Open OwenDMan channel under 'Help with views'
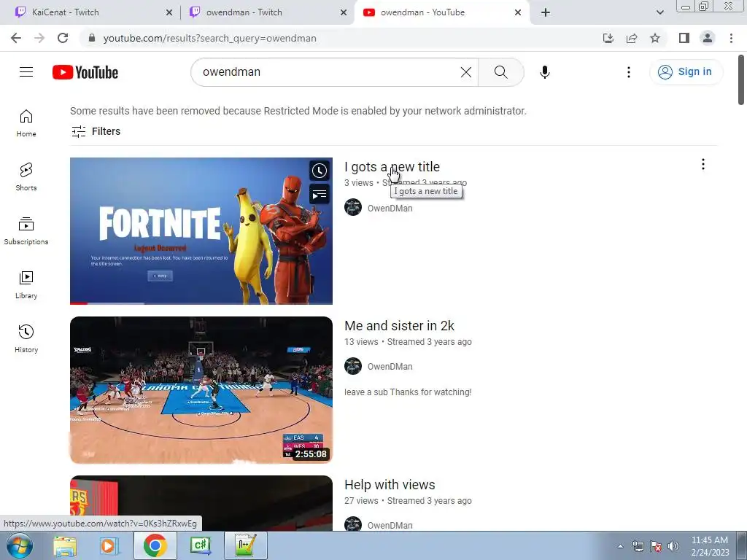The image size is (747, 560). [x=390, y=525]
